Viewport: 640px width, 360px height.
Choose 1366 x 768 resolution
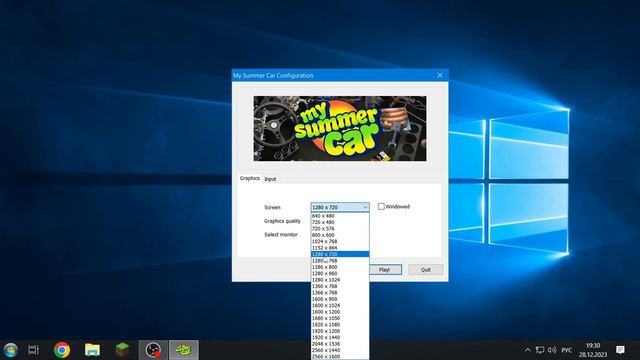(340, 293)
